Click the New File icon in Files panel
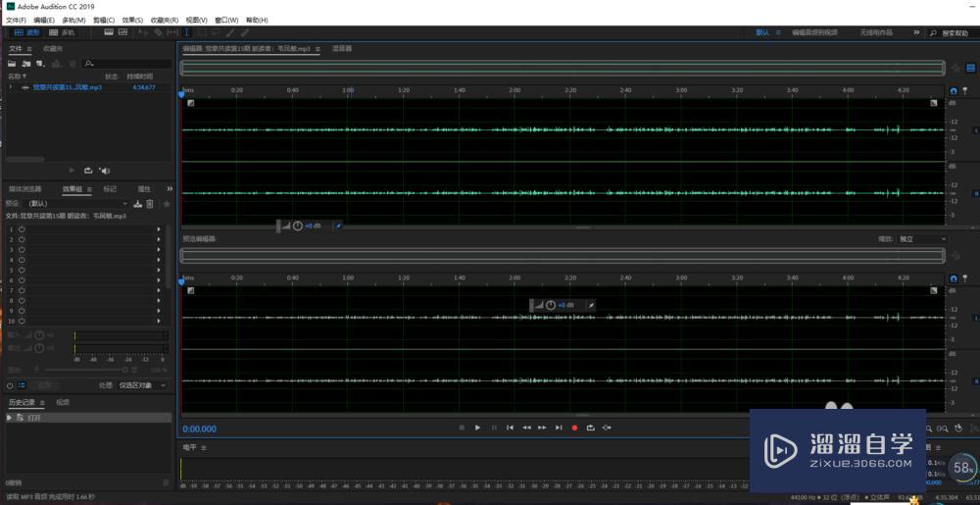 point(40,64)
